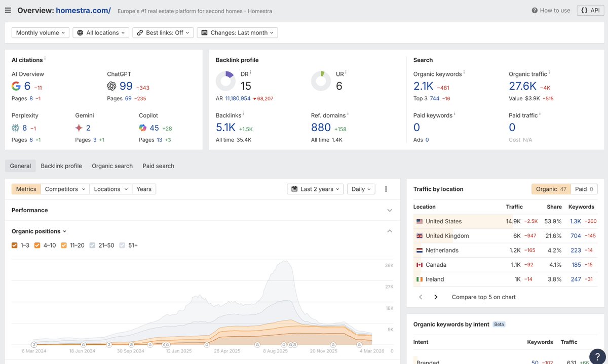This screenshot has height=364, width=608.
Task: Open the Last 2 years date range
Action: 315,189
